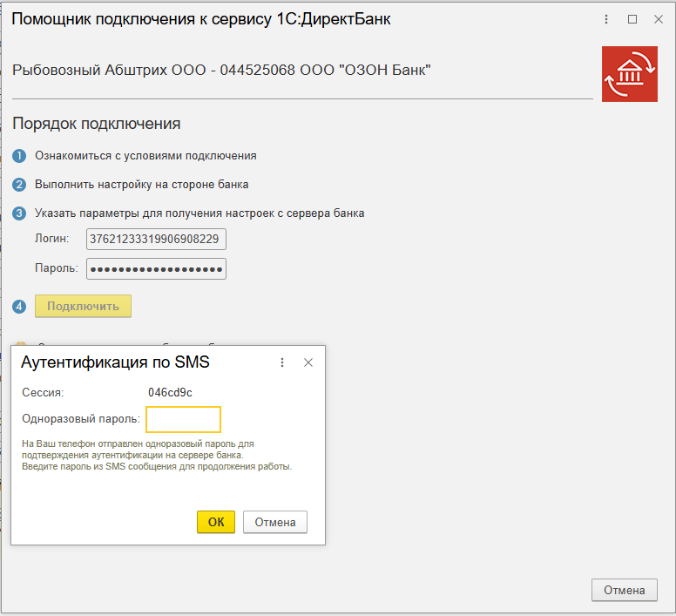Click the Подключить button

tap(83, 306)
